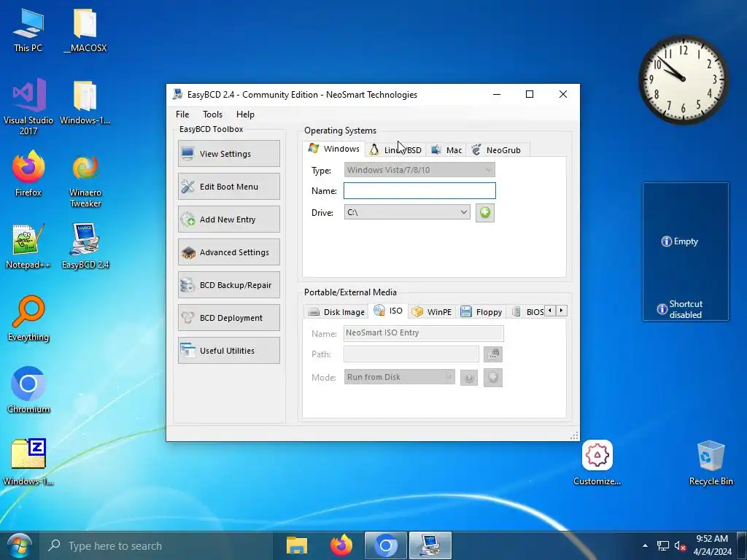
Task: Select Everything search desktop icon
Action: pyautogui.click(x=28, y=319)
